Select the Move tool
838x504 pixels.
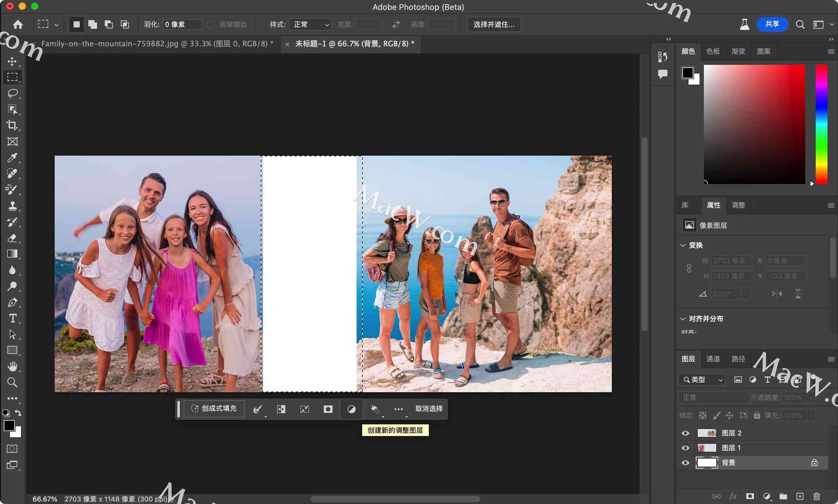(x=12, y=61)
